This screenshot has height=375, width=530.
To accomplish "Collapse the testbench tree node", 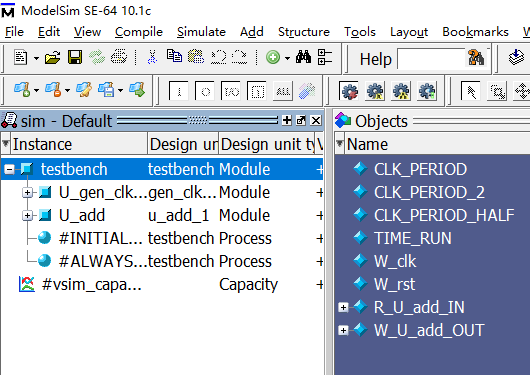I will [9, 169].
